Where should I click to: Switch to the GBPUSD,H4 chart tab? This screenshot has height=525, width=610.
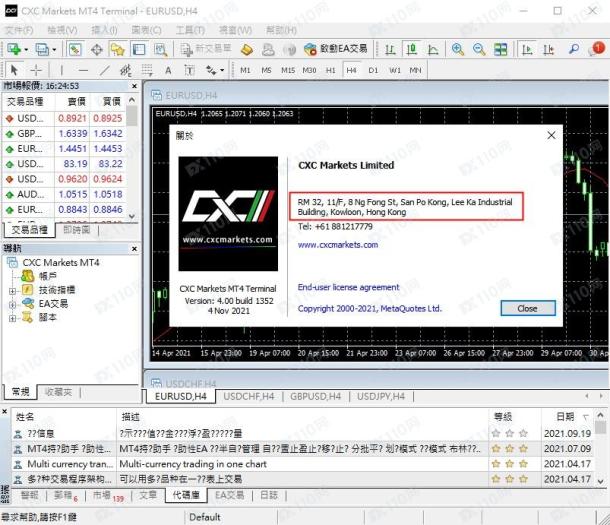coord(316,396)
